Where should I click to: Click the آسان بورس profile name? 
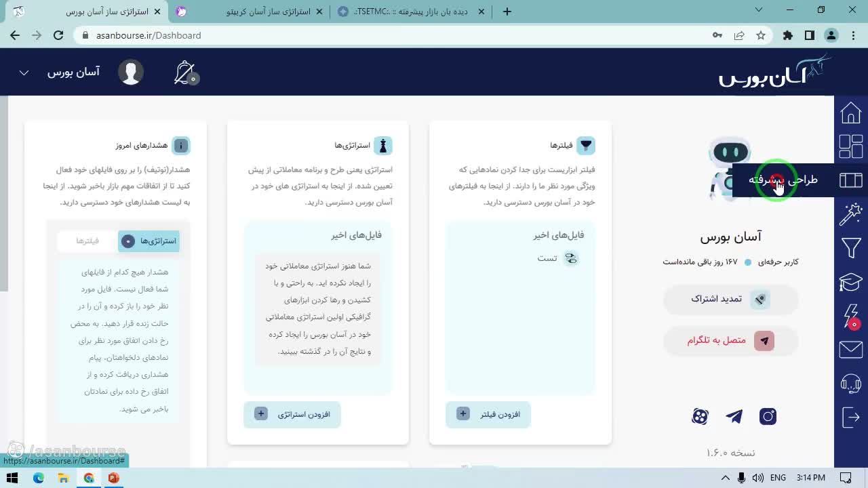click(730, 237)
